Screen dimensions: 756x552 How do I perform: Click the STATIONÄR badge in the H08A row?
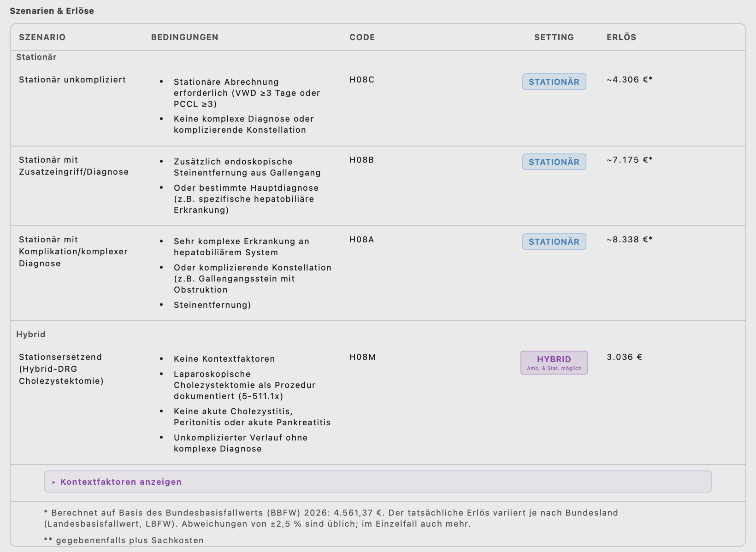[554, 241]
